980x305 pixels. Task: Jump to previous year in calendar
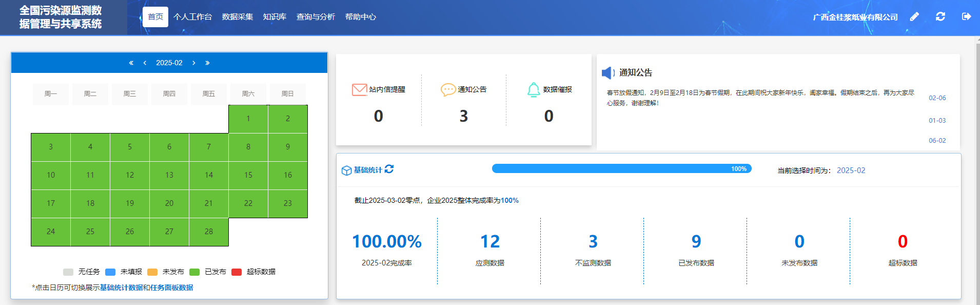[x=131, y=63]
